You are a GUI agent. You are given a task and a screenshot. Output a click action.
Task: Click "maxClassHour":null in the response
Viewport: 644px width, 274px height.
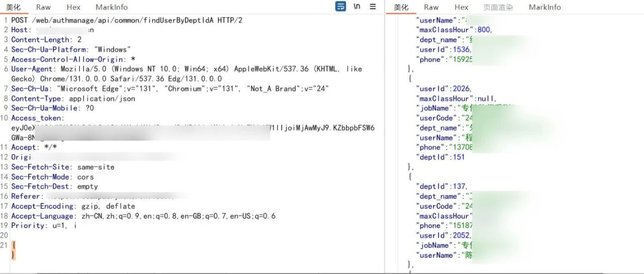tap(456, 99)
